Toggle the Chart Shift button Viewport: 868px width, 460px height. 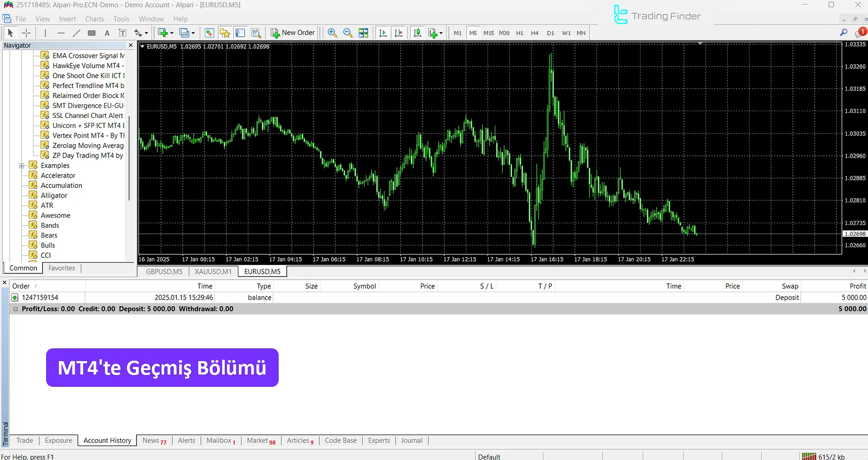(x=398, y=33)
